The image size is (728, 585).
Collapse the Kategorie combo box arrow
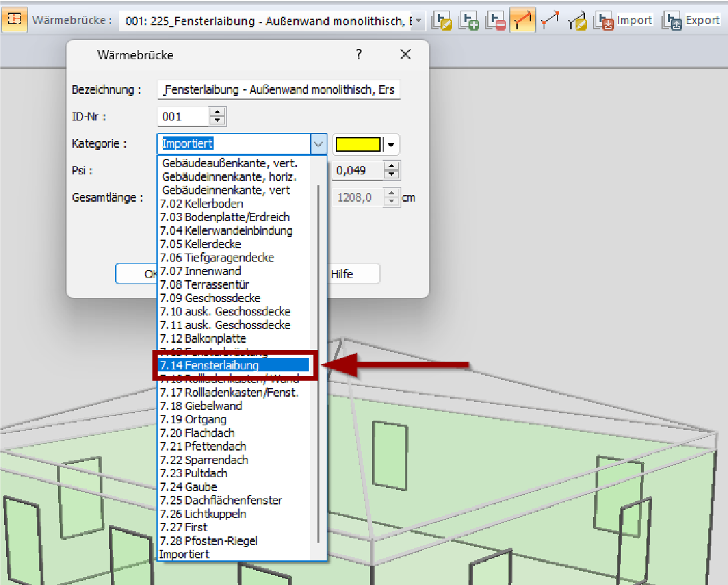click(x=318, y=144)
